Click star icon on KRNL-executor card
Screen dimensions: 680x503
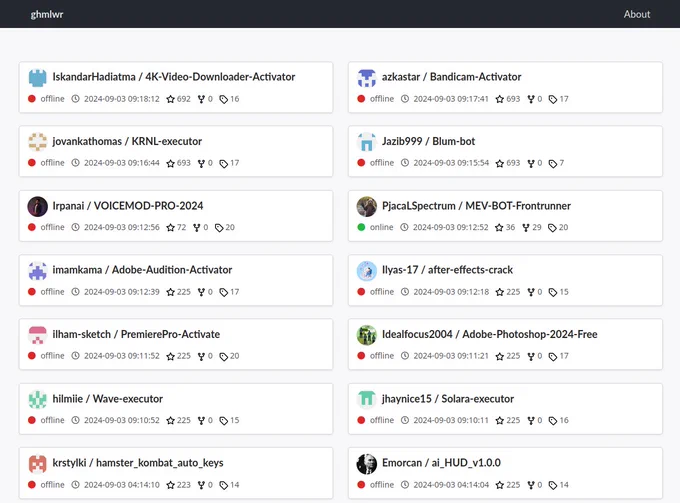pos(171,163)
